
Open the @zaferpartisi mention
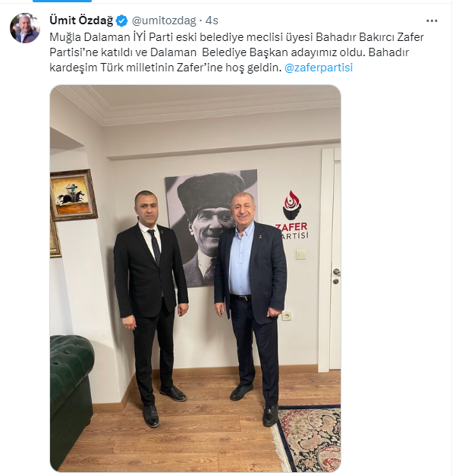319,68
